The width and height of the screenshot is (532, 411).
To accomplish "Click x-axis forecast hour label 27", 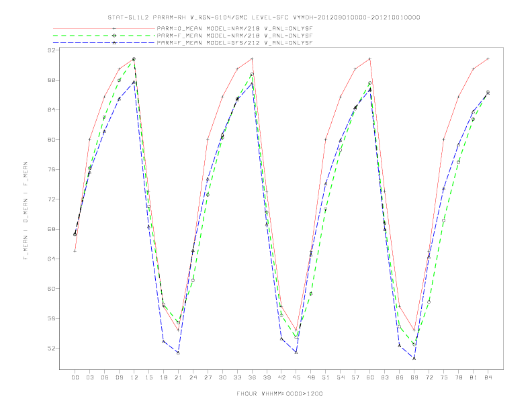I will point(208,377).
